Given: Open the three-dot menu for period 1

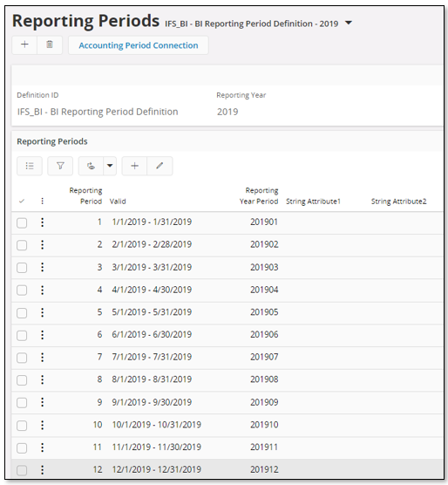Looking at the screenshot, I should pos(43,222).
